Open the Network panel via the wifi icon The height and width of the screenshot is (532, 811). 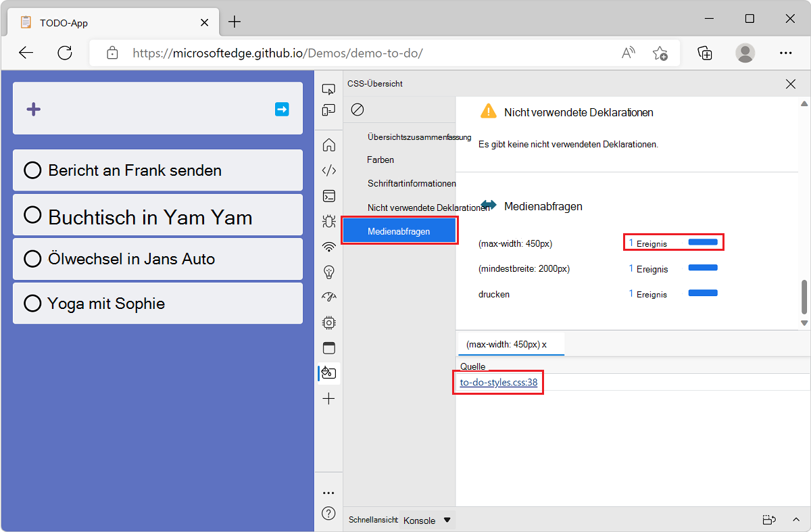pos(328,247)
